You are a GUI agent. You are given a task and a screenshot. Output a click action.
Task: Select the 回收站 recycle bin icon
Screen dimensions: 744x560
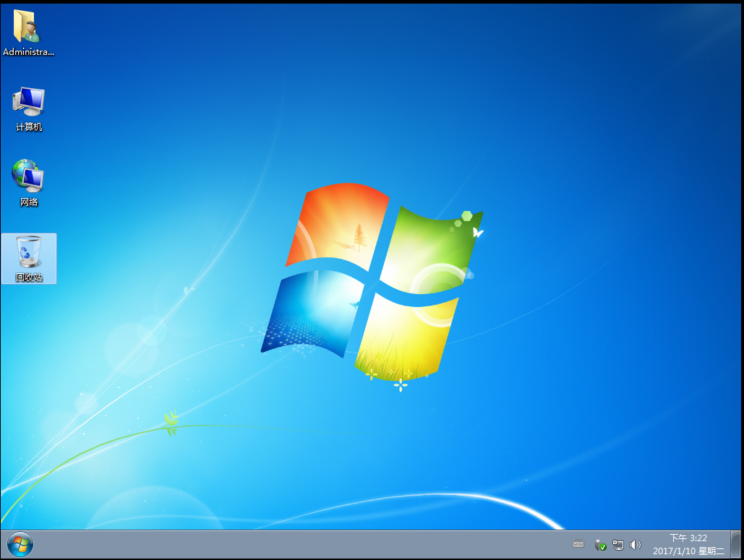29,259
